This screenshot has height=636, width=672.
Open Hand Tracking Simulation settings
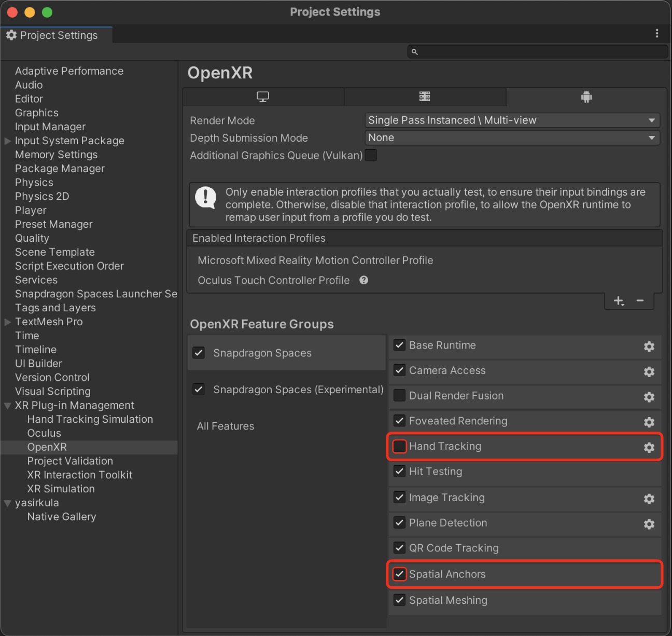pos(90,419)
